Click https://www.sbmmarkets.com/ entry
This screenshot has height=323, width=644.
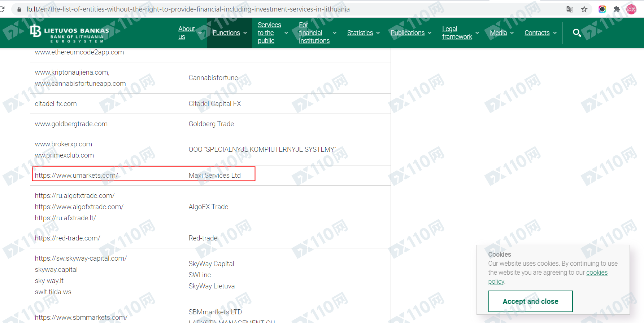81,318
